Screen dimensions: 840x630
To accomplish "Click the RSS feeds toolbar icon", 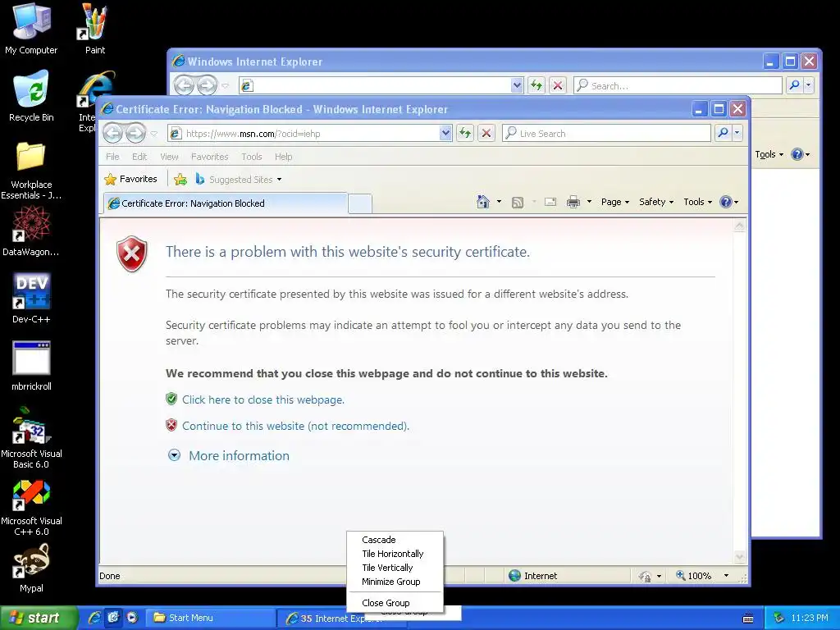I will 518,202.
